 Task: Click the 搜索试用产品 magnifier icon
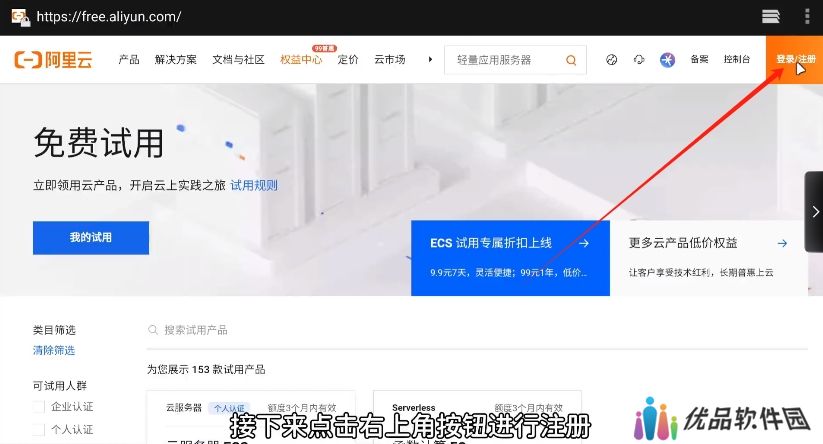tap(153, 330)
